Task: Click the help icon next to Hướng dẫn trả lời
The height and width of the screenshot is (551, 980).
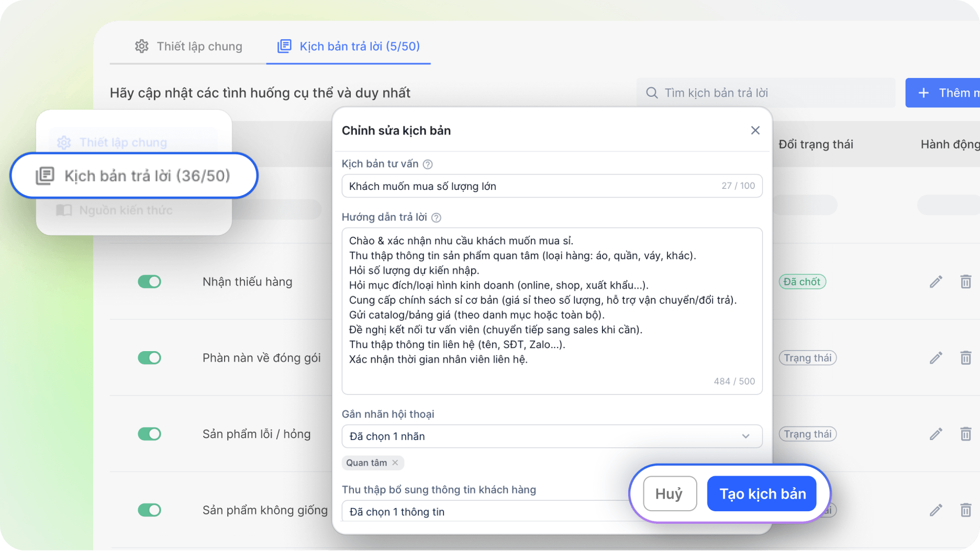Action: [436, 217]
